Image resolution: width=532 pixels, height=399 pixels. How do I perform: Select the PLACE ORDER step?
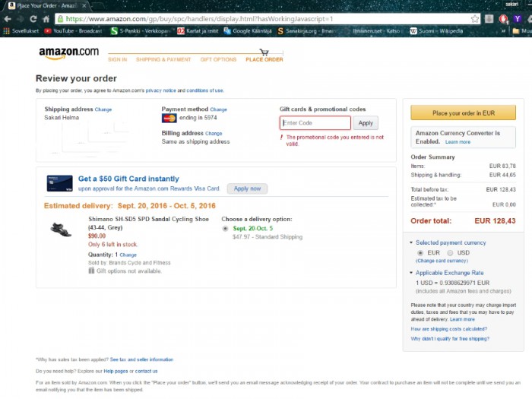(264, 59)
